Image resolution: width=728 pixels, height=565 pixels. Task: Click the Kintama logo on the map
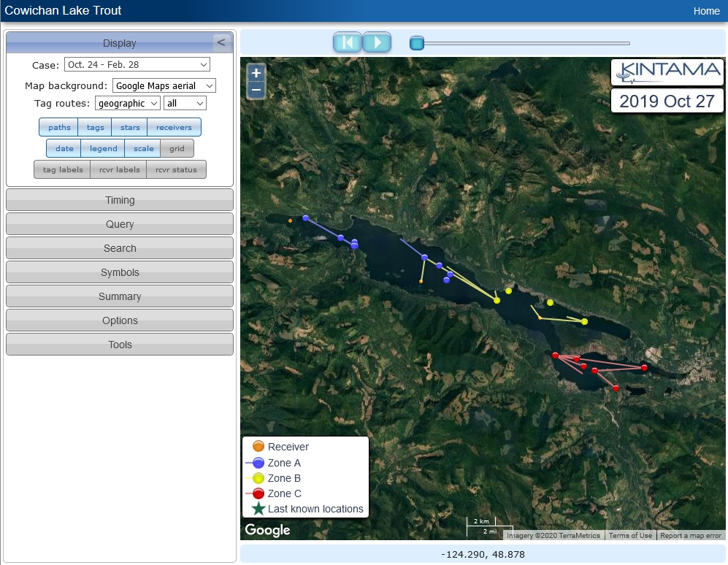(667, 72)
